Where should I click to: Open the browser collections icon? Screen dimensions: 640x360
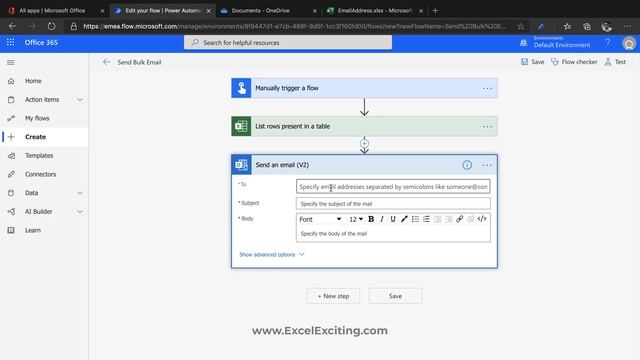[587, 27]
